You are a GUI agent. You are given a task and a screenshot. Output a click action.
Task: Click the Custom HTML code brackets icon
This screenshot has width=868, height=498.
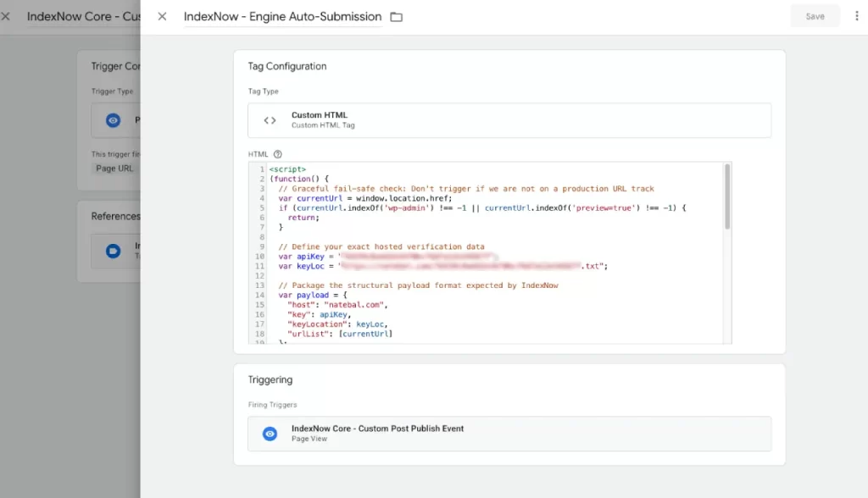tap(270, 120)
